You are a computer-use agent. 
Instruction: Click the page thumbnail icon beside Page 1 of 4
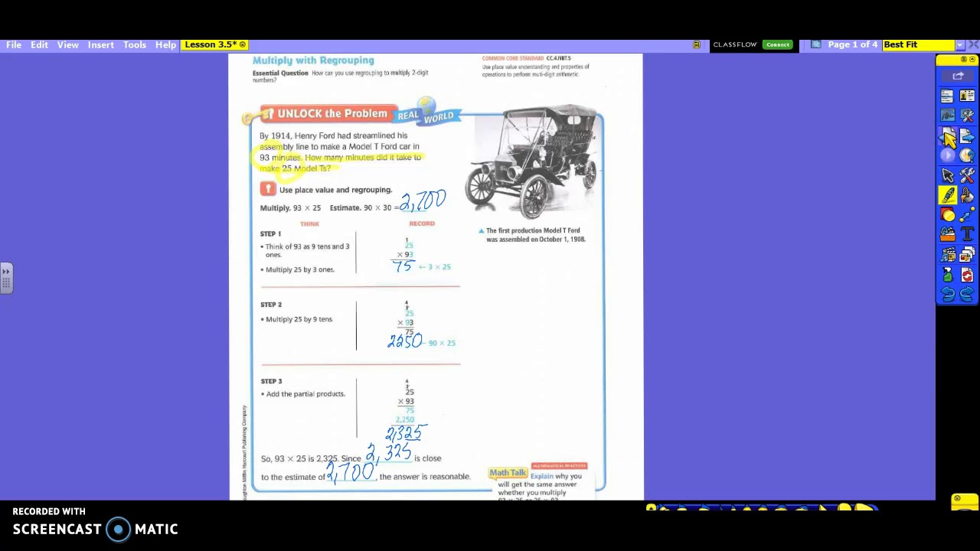click(x=816, y=44)
